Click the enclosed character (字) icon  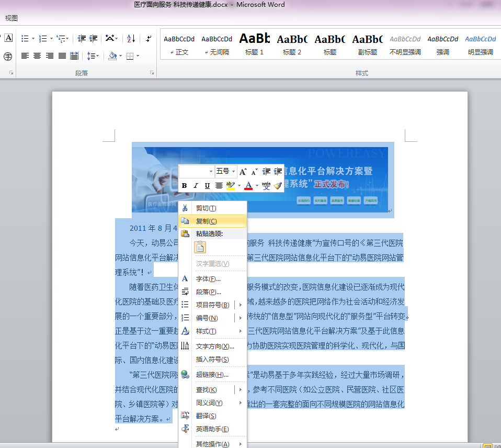[x=8, y=56]
